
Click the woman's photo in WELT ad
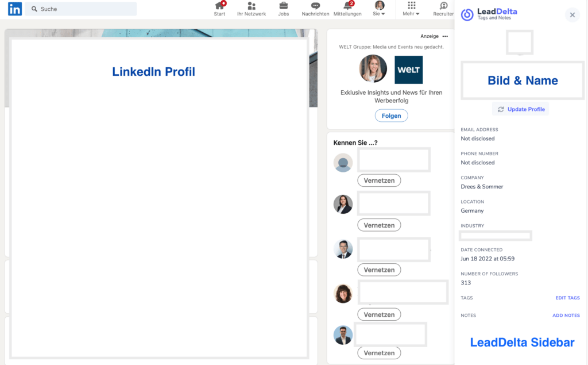point(373,69)
